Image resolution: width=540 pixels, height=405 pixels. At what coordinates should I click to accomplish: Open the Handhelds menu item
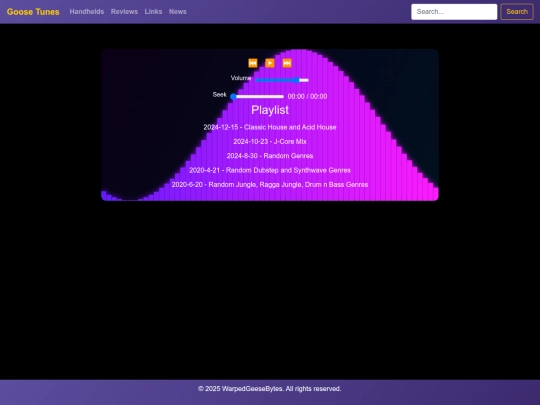pos(87,12)
